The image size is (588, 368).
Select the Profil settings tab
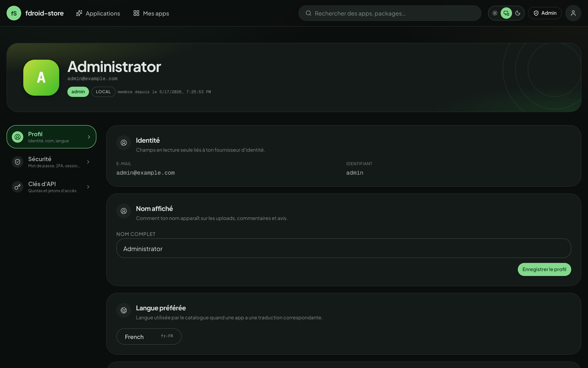pyautogui.click(x=51, y=137)
